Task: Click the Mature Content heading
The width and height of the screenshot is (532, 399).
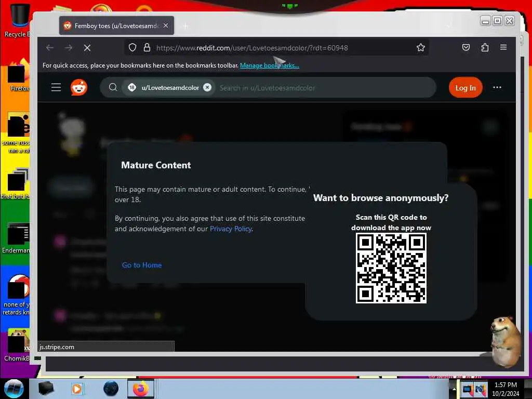Action: pos(156,165)
